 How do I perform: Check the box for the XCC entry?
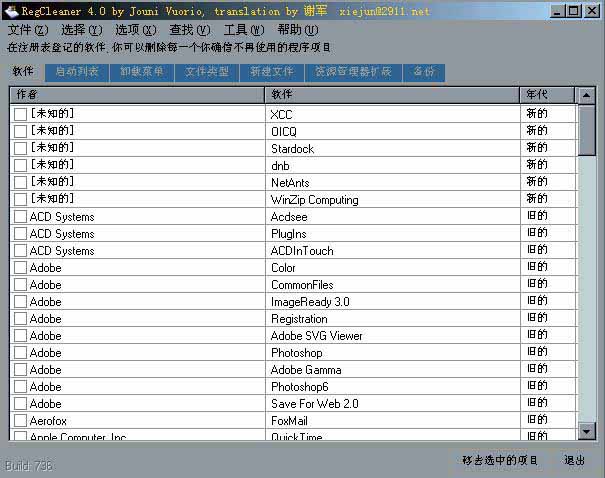click(x=20, y=114)
